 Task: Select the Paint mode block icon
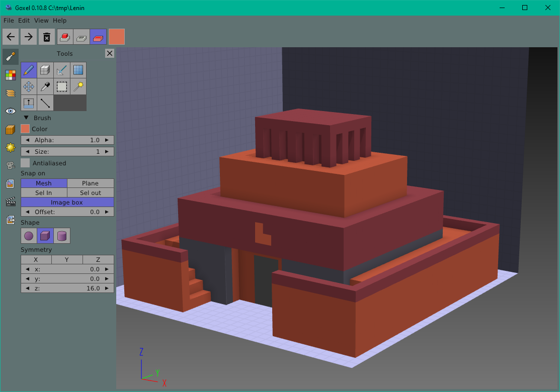point(98,37)
